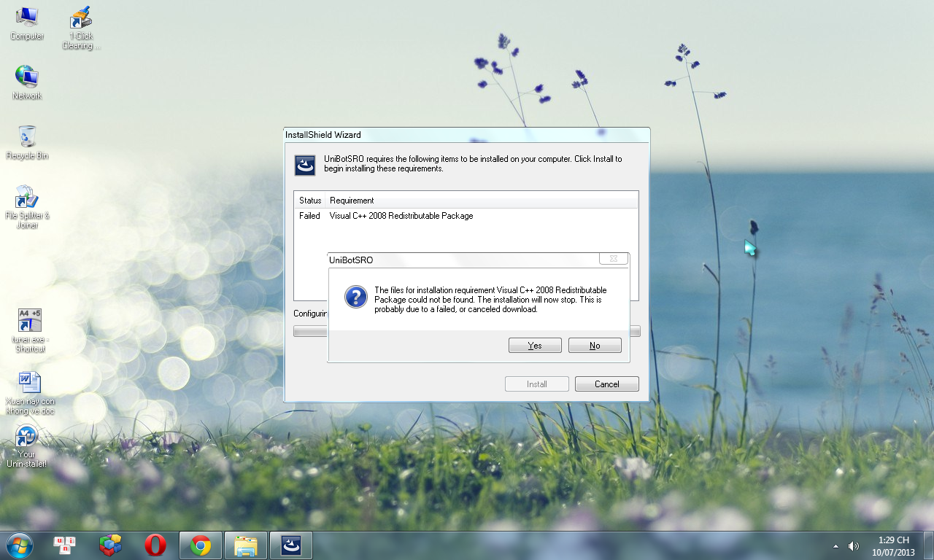Click the UniKey taskbar icon
Image resolution: width=934 pixels, height=560 pixels.
pos(65,545)
